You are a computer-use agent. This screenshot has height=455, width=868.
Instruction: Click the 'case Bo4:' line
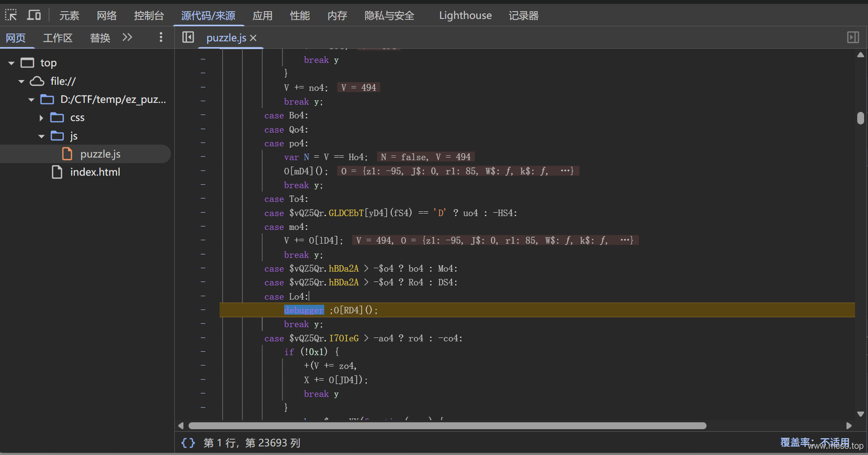click(x=286, y=115)
